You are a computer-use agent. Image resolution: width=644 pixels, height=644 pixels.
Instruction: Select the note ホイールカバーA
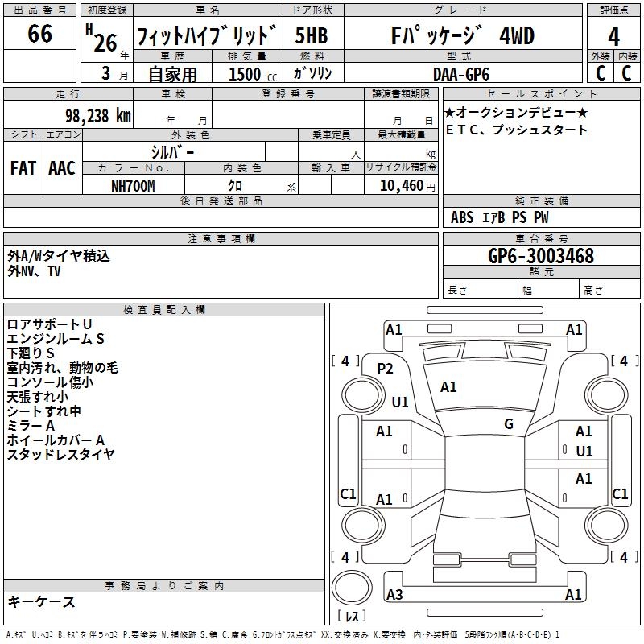tap(56, 440)
